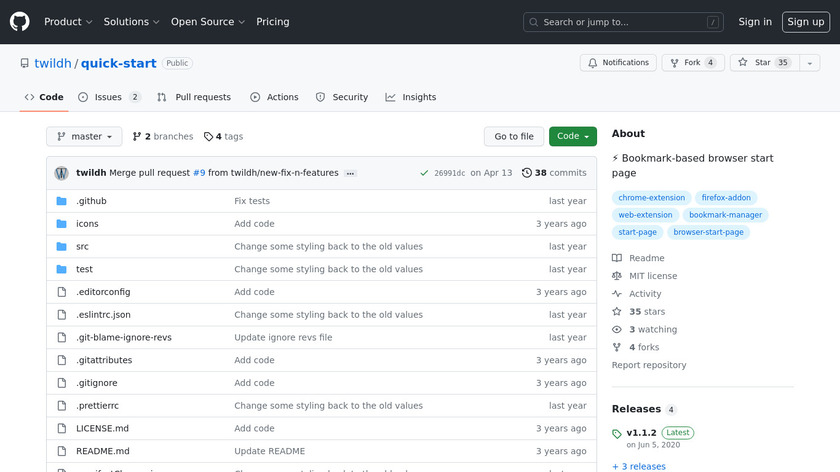This screenshot has height=472, width=840.
Task: Select the chrome-extension topic tag
Action: point(652,198)
